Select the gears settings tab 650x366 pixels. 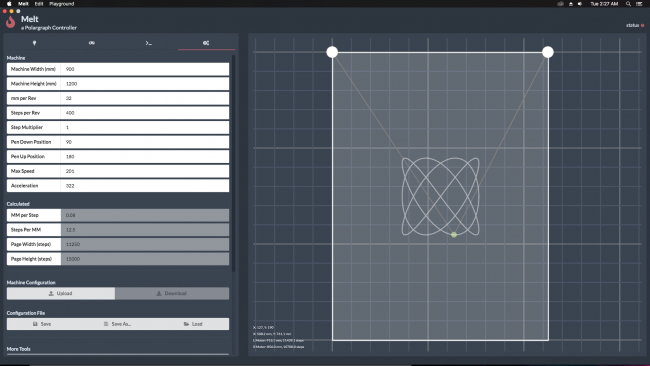click(206, 43)
